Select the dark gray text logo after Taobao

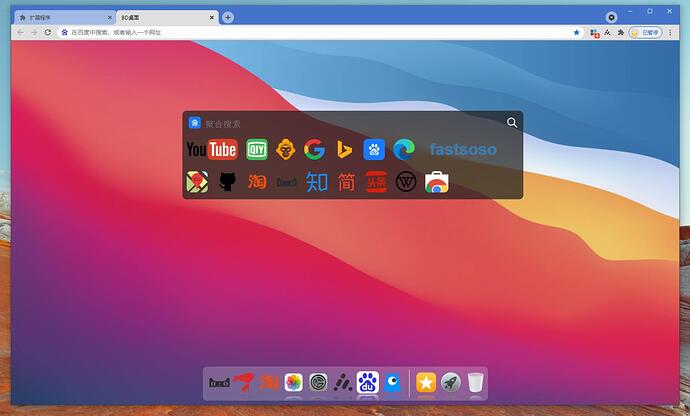click(x=286, y=182)
